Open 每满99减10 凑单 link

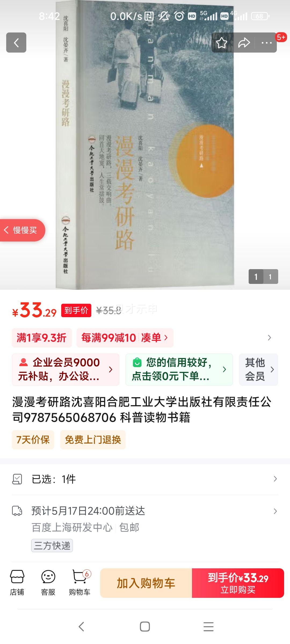point(125,338)
